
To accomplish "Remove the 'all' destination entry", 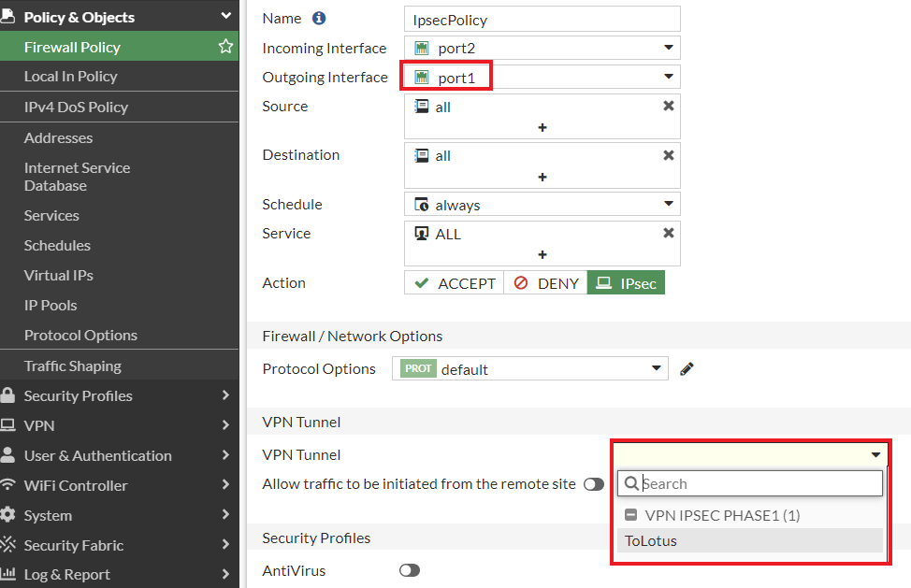I will coord(669,155).
